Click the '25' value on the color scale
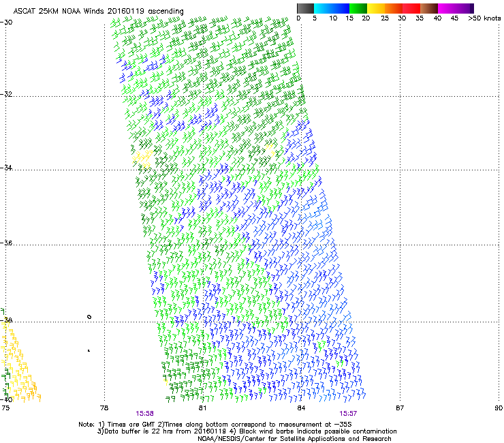The image size is (504, 443). pyautogui.click(x=385, y=18)
